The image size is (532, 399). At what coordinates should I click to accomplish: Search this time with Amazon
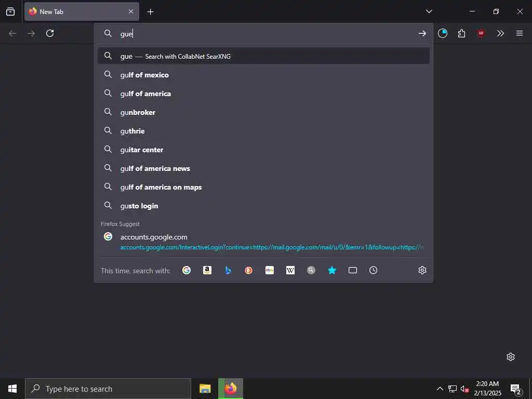point(207,270)
